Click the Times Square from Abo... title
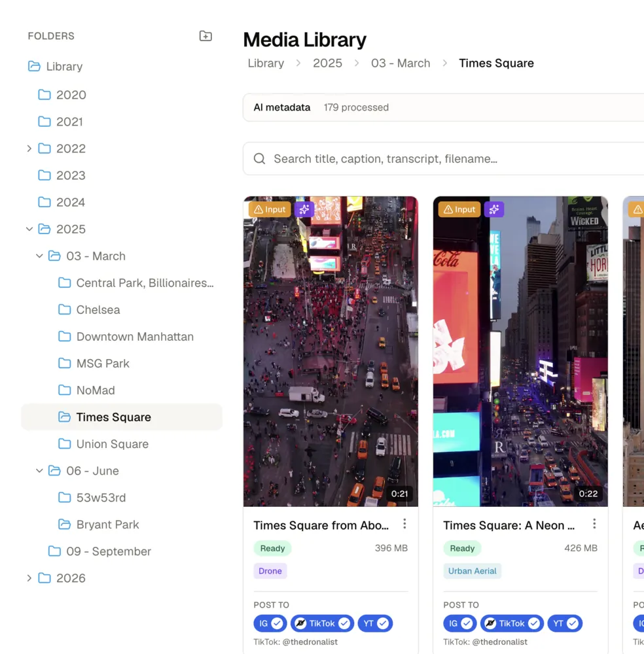 [321, 525]
